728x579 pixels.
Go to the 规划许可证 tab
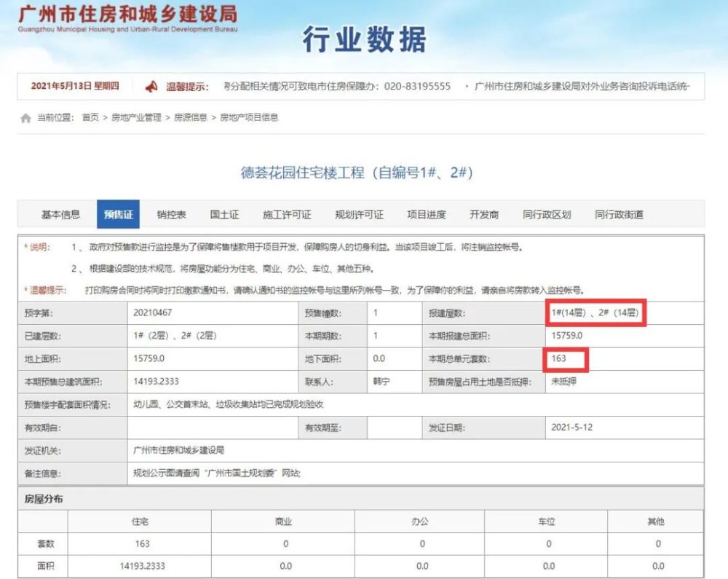[x=359, y=215]
